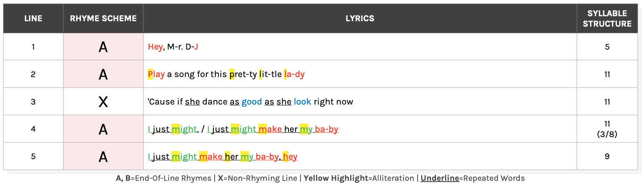Click "Underline=Repeated Words" in the legend
The height and width of the screenshot is (187, 644).
[x=472, y=178]
